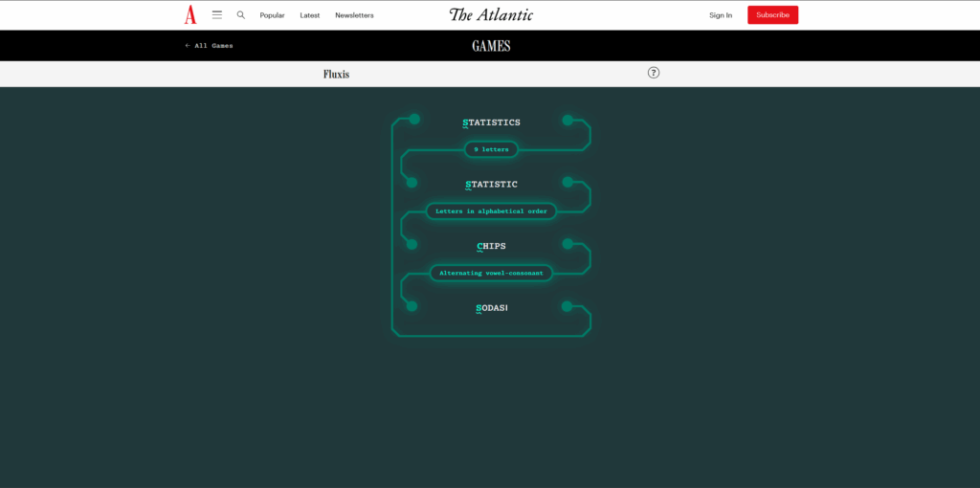Click the red Atlantic 'A' logo
Viewport: 980px width, 488px height.
(190, 14)
